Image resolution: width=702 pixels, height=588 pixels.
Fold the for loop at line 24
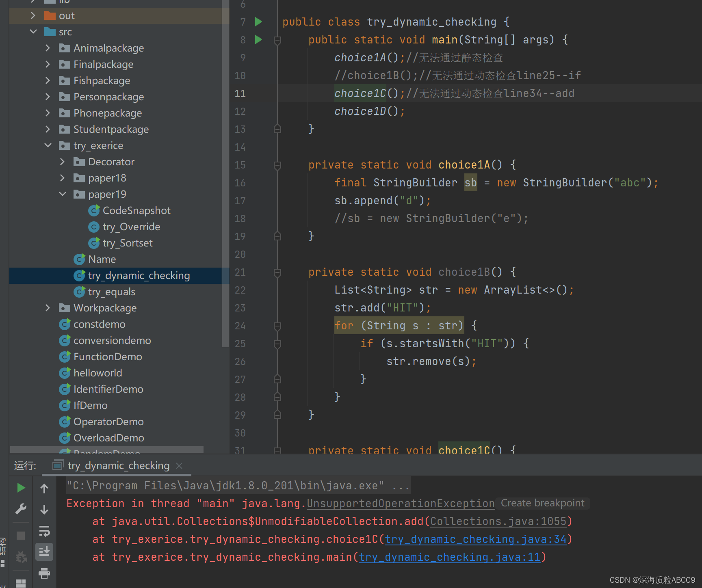(x=277, y=326)
